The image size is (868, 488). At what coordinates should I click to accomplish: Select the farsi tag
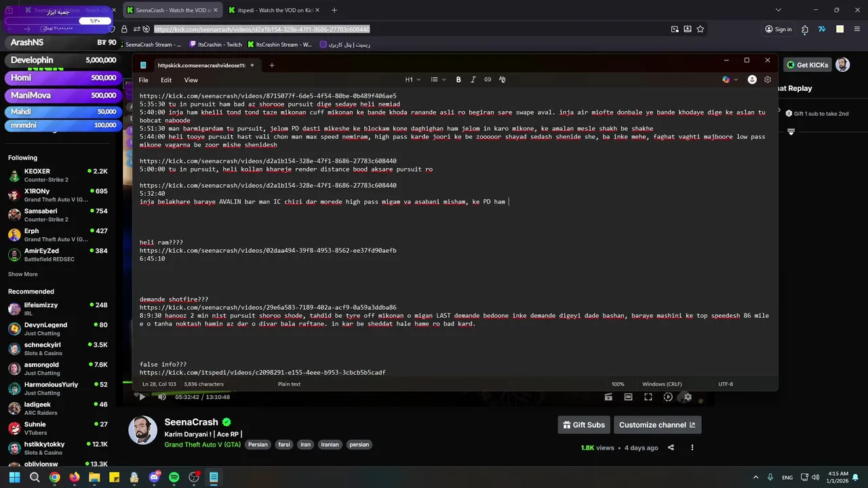tap(284, 445)
